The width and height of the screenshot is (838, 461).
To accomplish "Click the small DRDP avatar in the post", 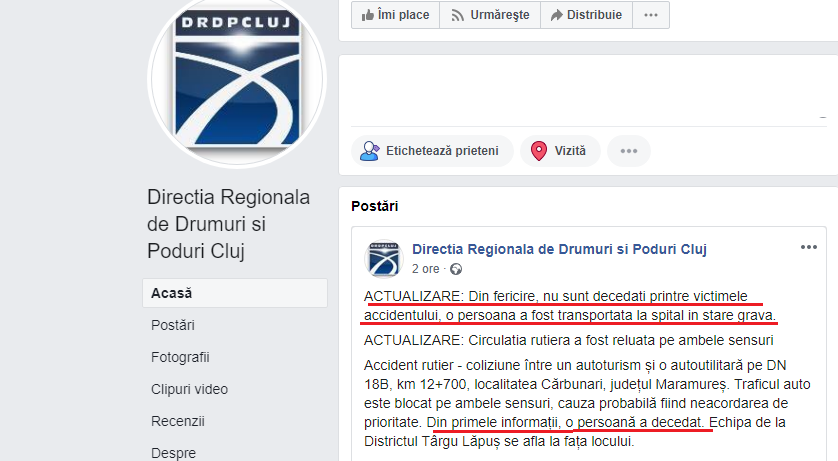I will pyautogui.click(x=384, y=259).
